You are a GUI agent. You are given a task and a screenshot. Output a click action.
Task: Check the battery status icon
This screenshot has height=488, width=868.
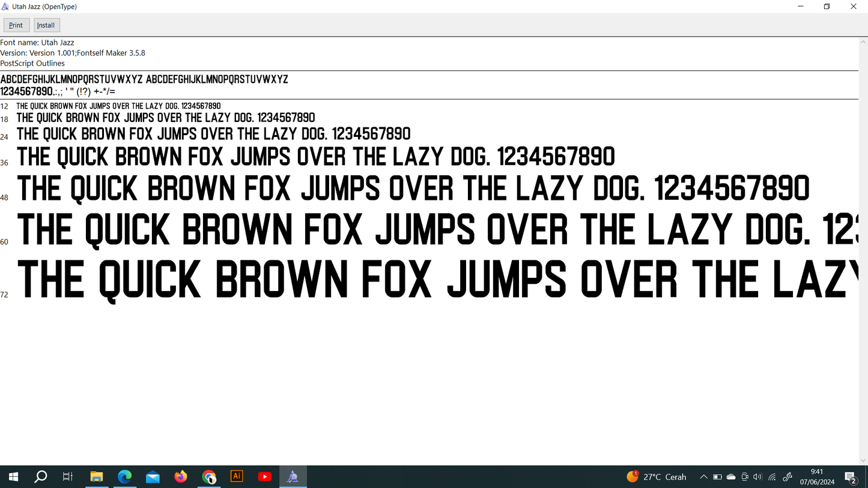pos(717,477)
